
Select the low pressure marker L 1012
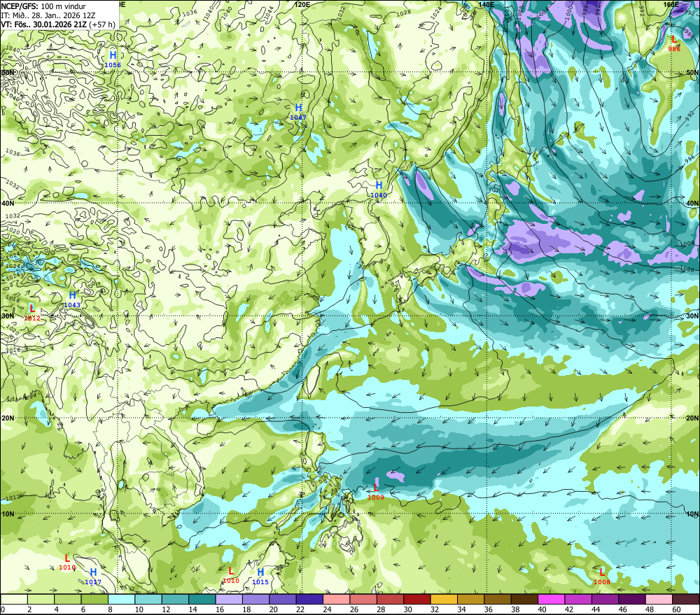pos(32,312)
